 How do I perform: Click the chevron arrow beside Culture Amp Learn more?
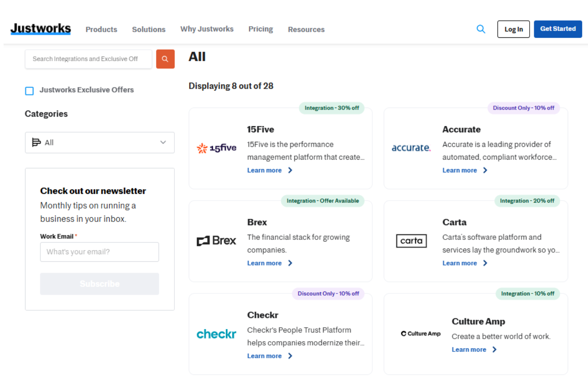[x=494, y=350]
